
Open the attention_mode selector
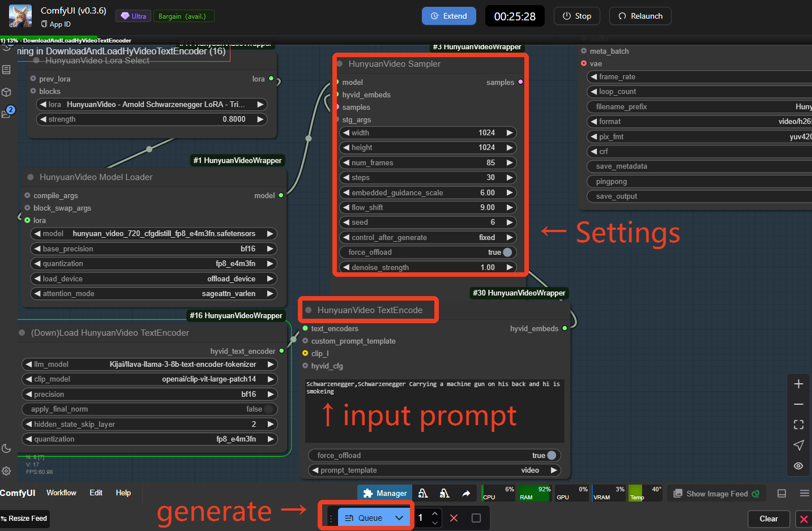[x=153, y=294]
